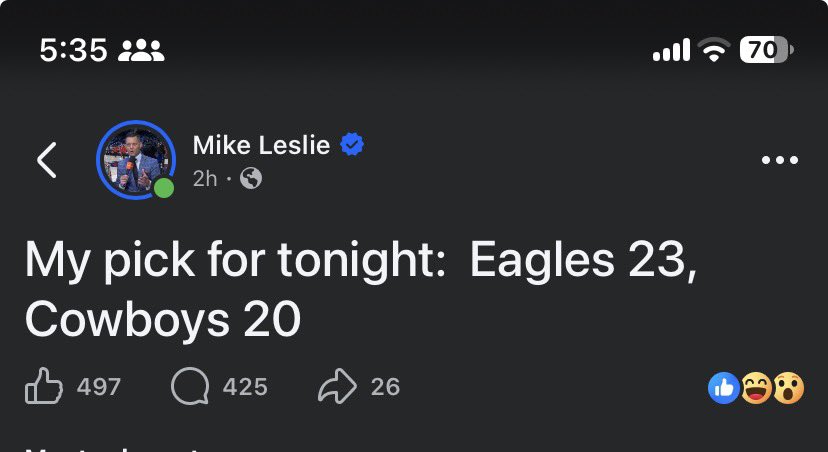
Task: Go back using the left chevron arrow
Action: (46, 160)
